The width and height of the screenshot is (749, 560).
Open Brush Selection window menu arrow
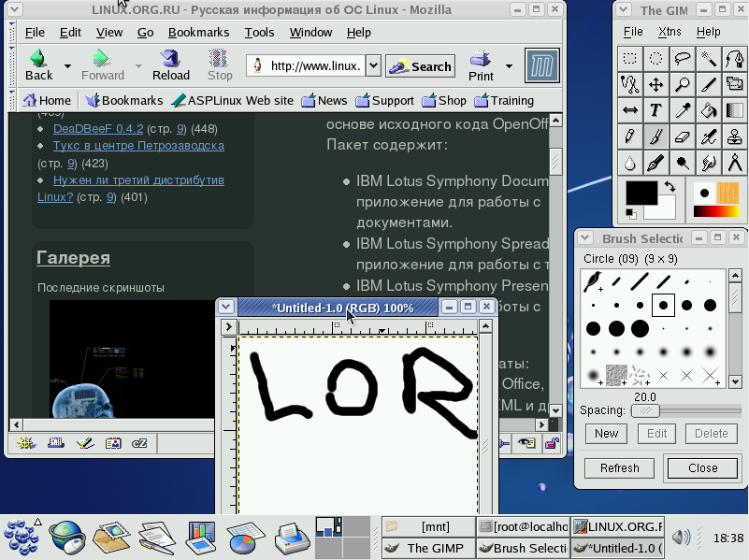click(585, 237)
